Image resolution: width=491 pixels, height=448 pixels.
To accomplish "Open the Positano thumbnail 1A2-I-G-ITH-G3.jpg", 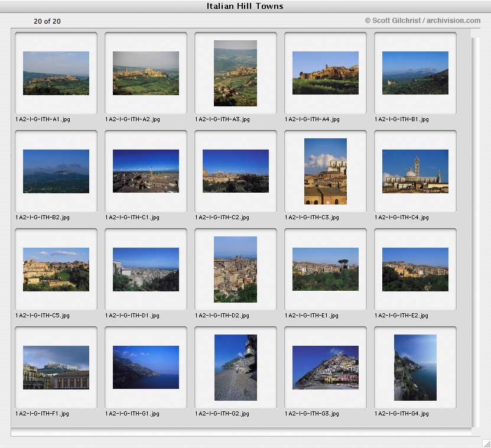I will 326,368.
